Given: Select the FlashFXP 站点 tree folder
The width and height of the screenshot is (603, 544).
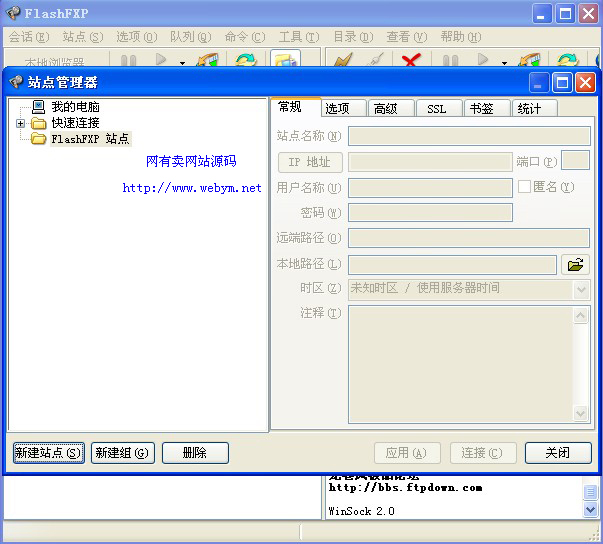Looking at the screenshot, I should click(90, 139).
